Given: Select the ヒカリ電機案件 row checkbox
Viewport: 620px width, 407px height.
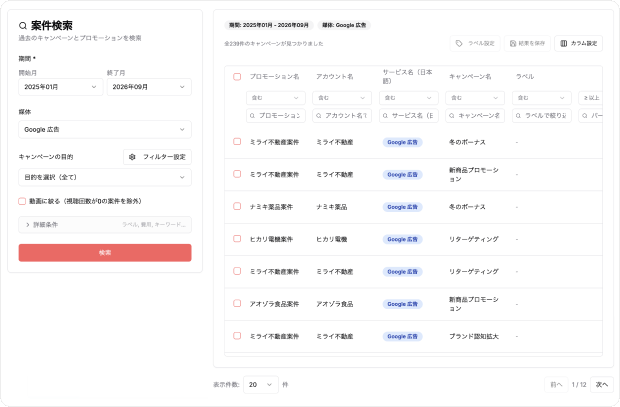Looking at the screenshot, I should click(x=237, y=239).
